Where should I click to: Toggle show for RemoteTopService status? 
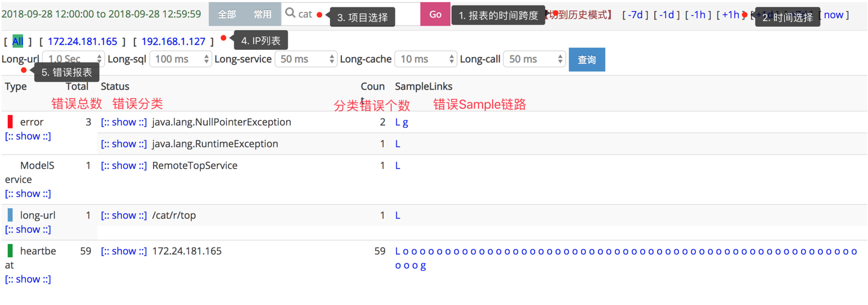tap(124, 166)
